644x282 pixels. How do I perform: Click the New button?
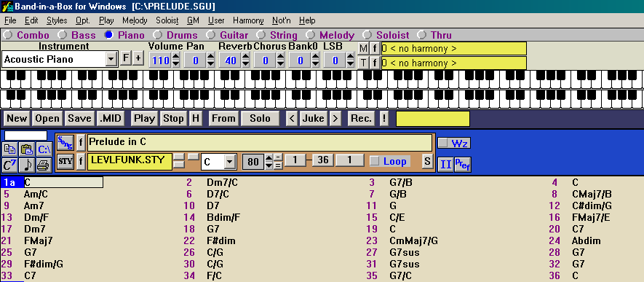coord(17,119)
